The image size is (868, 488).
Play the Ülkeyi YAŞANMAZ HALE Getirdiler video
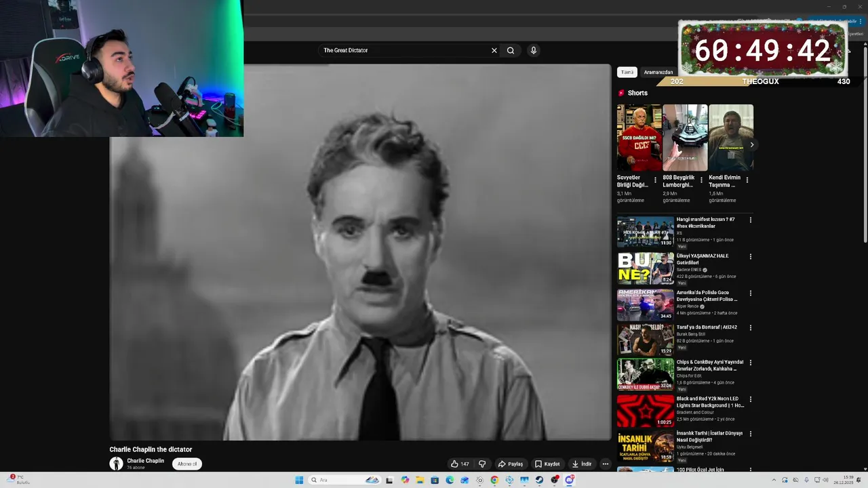click(645, 268)
